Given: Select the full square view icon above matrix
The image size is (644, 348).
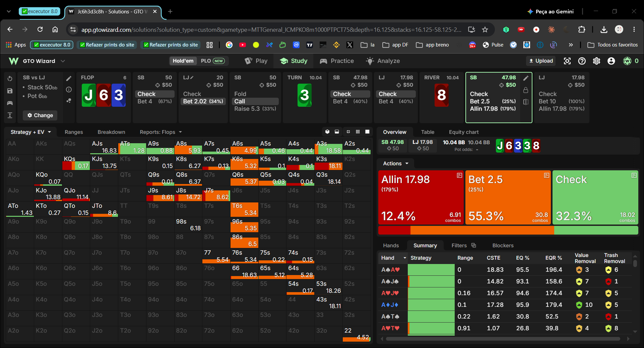Looking at the screenshot, I should pyautogui.click(x=367, y=132).
